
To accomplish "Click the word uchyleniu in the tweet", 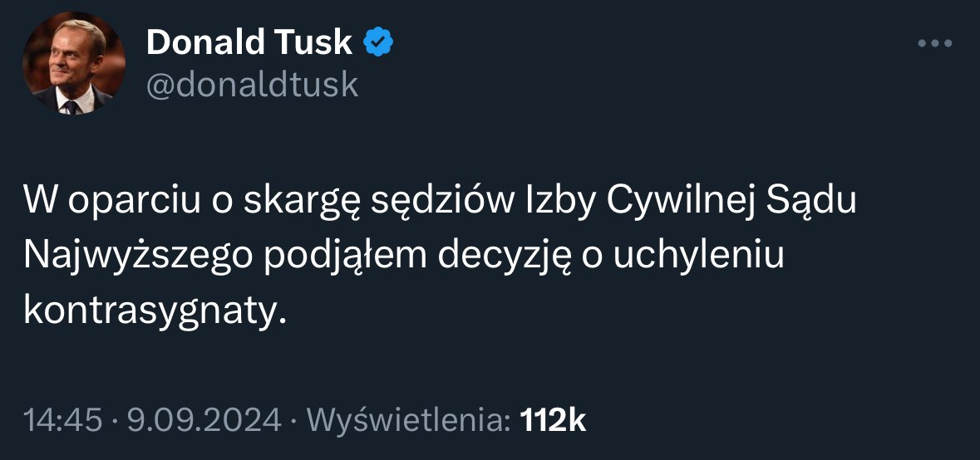I will tap(698, 257).
